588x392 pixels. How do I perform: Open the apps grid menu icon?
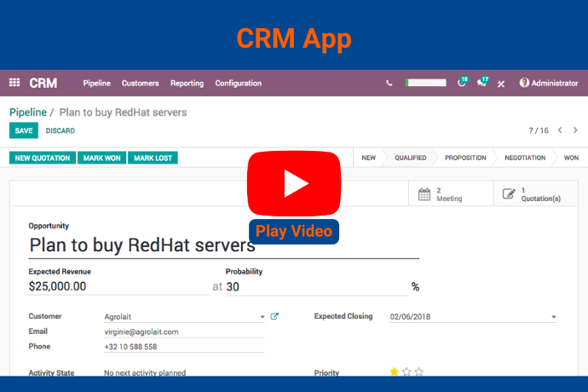[14, 84]
